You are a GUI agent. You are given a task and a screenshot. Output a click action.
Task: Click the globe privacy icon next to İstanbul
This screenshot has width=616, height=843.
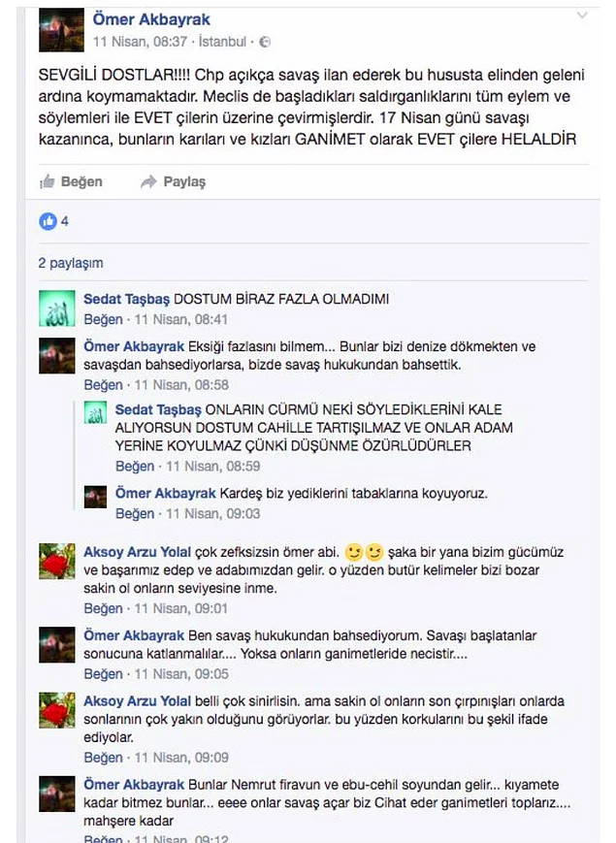pos(265,42)
